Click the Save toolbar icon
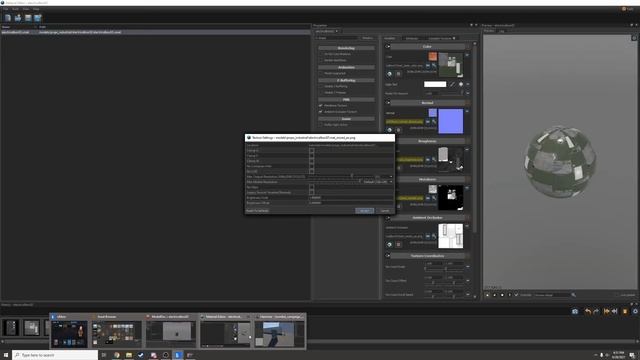The width and height of the screenshot is (640, 360). pos(28,18)
